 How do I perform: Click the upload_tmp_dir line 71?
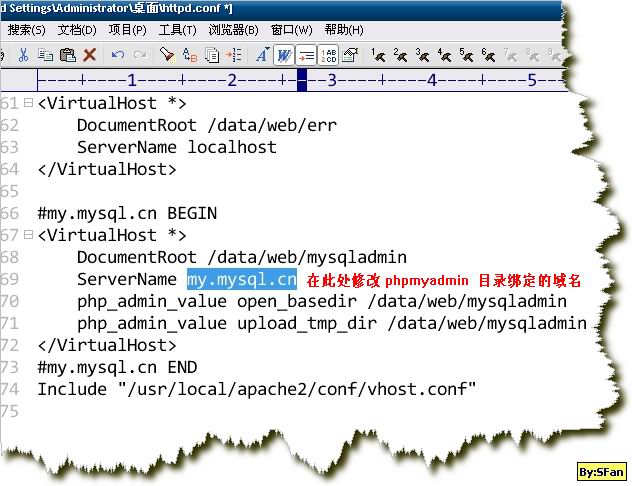332,323
